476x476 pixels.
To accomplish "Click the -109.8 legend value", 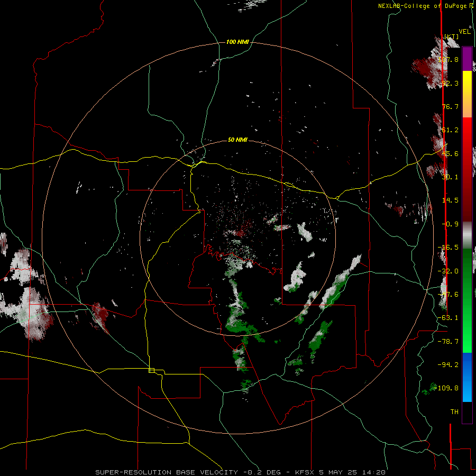I will [446, 388].
